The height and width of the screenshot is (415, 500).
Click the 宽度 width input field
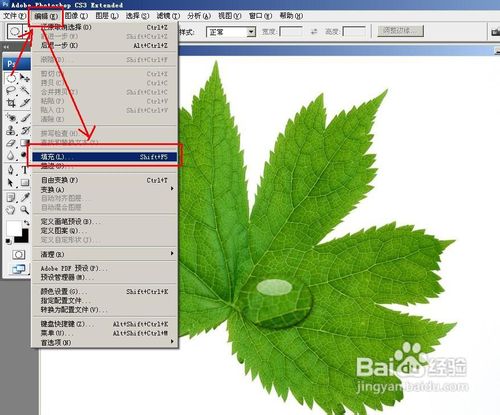[291, 32]
